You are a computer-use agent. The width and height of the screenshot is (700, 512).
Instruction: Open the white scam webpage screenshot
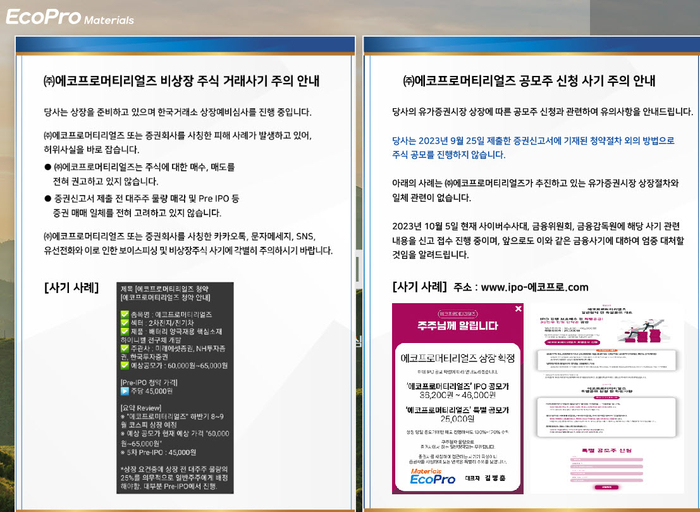pos(606,398)
